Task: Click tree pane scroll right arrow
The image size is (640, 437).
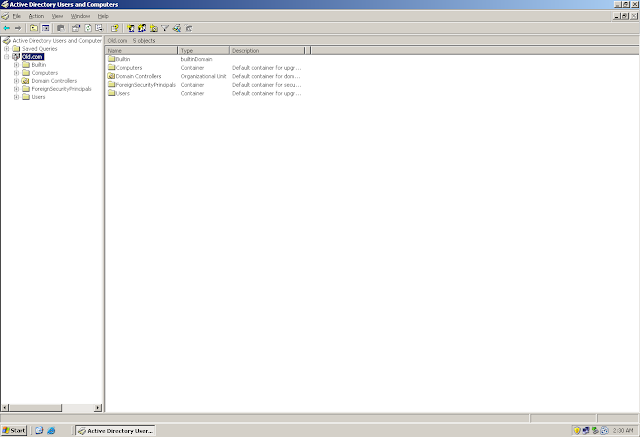Action: (98, 408)
